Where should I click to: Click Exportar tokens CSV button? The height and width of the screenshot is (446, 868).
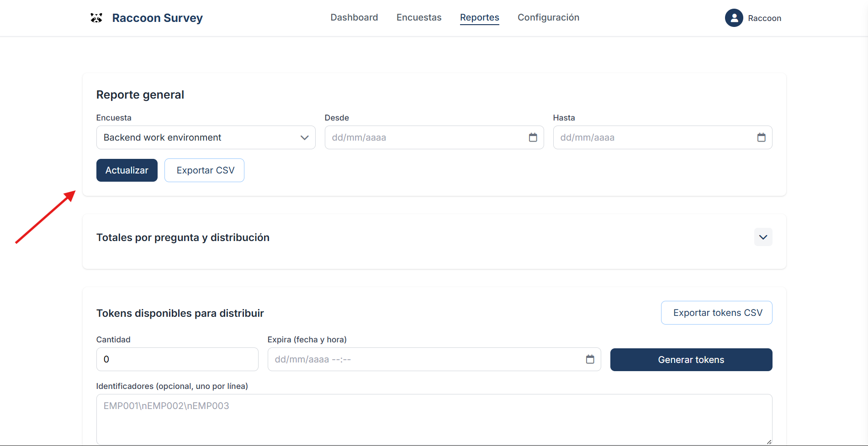click(716, 313)
